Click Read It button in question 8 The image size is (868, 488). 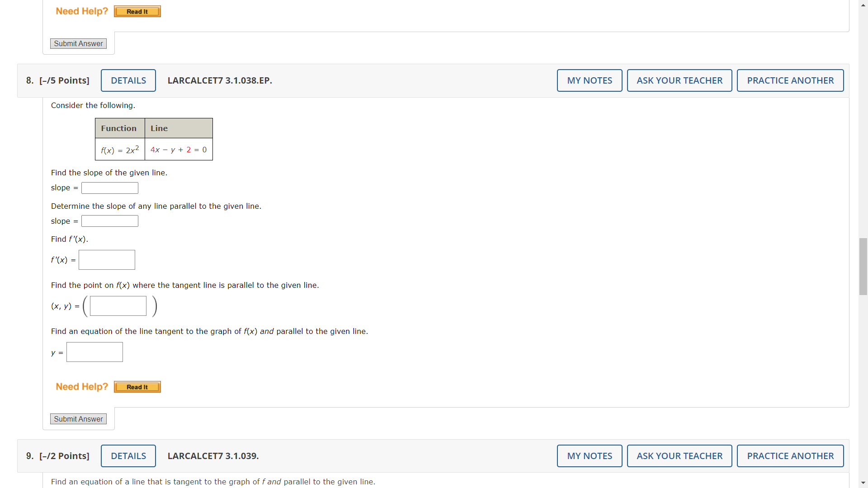tap(137, 387)
